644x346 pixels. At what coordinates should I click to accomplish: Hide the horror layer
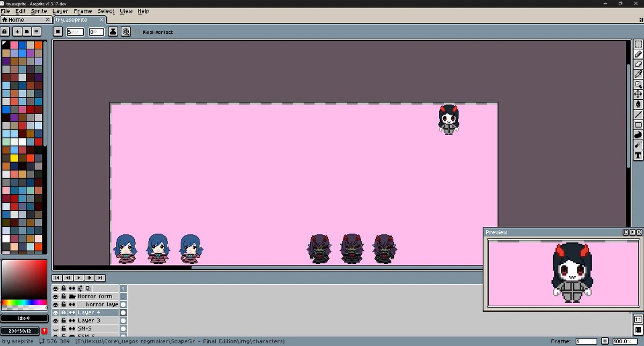coord(55,304)
